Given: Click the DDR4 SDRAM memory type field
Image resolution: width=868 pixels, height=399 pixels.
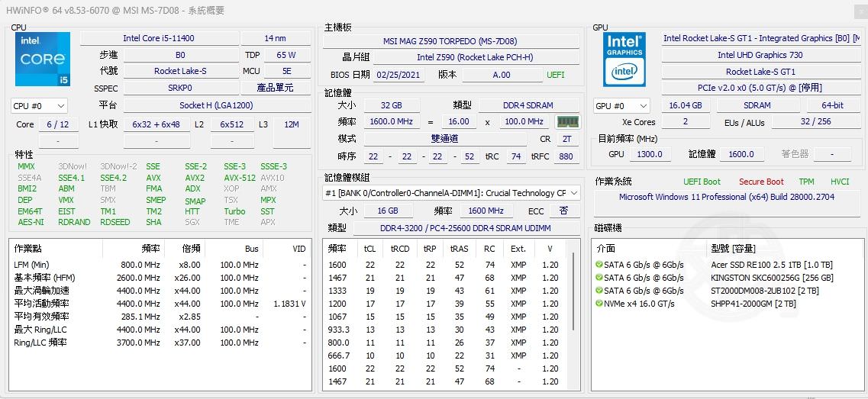Looking at the screenshot, I should [528, 105].
